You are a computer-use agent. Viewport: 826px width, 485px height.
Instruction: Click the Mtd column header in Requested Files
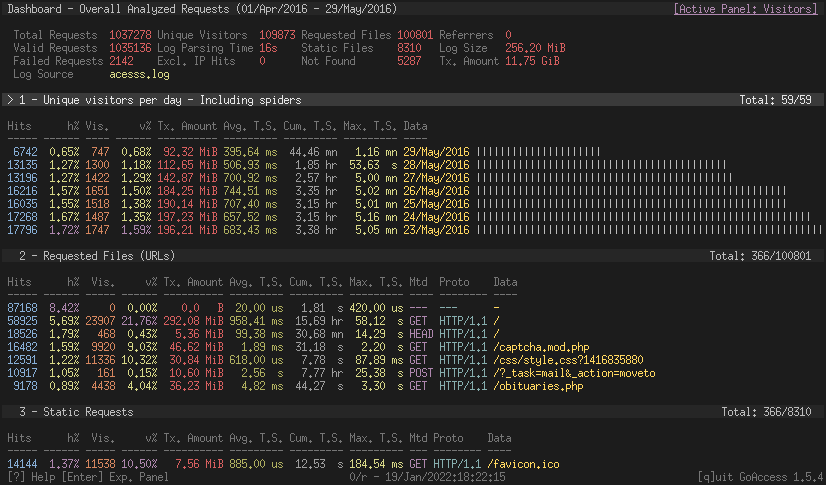[417, 282]
